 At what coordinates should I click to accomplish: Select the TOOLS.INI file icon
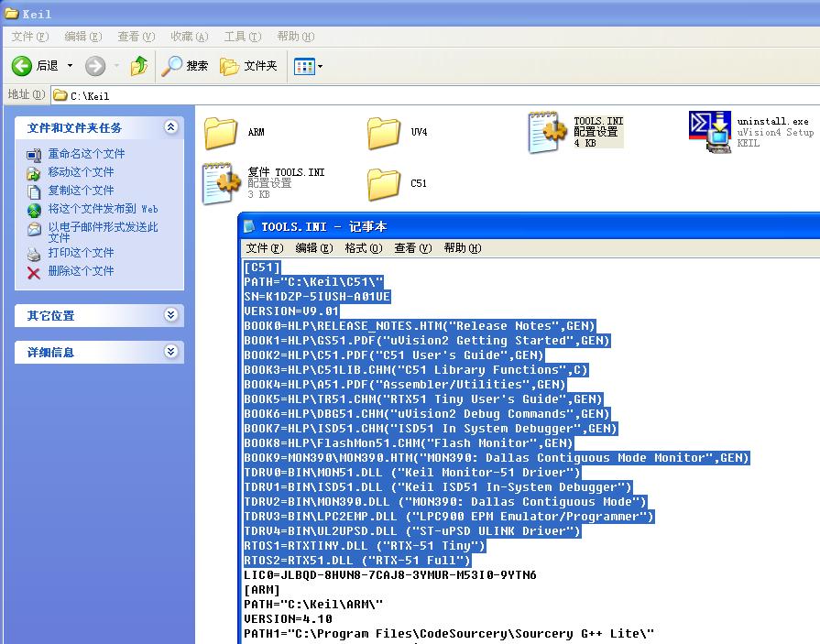[547, 132]
